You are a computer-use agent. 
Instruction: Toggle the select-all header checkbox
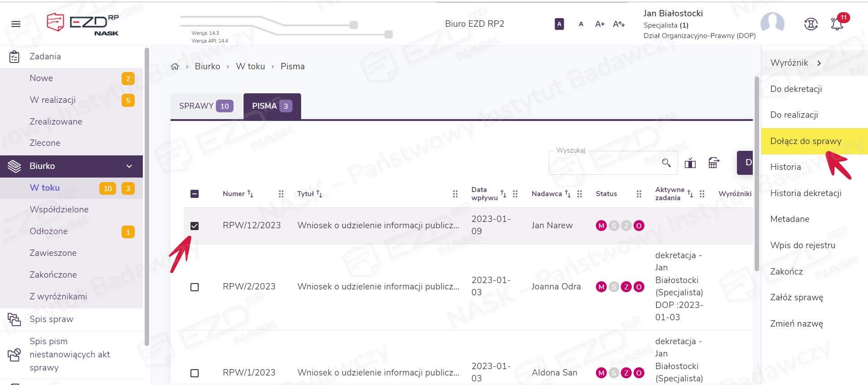coord(195,194)
